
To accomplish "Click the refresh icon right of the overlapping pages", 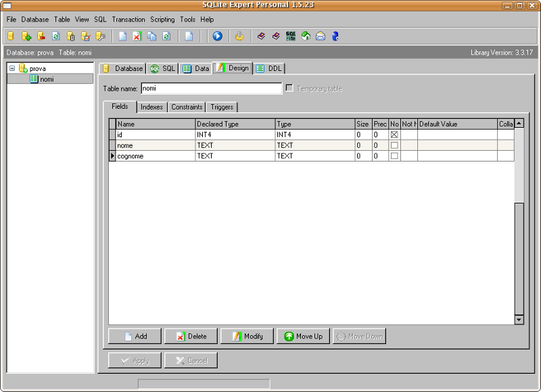I will 166,36.
